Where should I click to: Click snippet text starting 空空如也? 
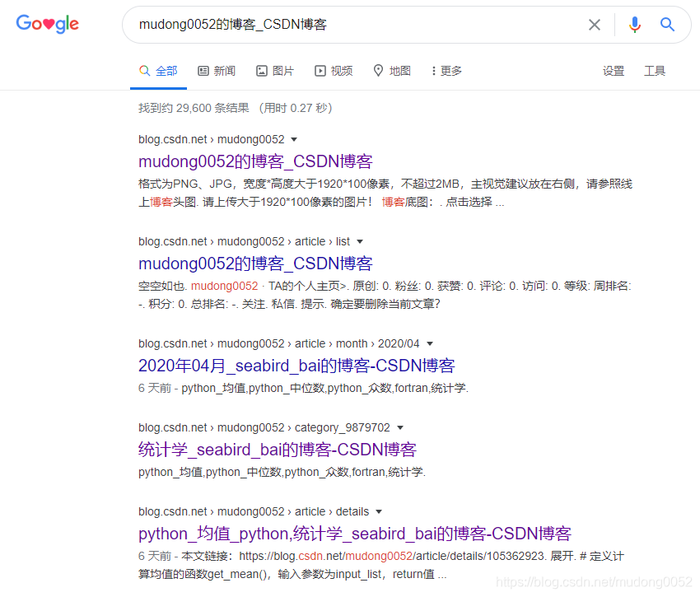coord(385,295)
